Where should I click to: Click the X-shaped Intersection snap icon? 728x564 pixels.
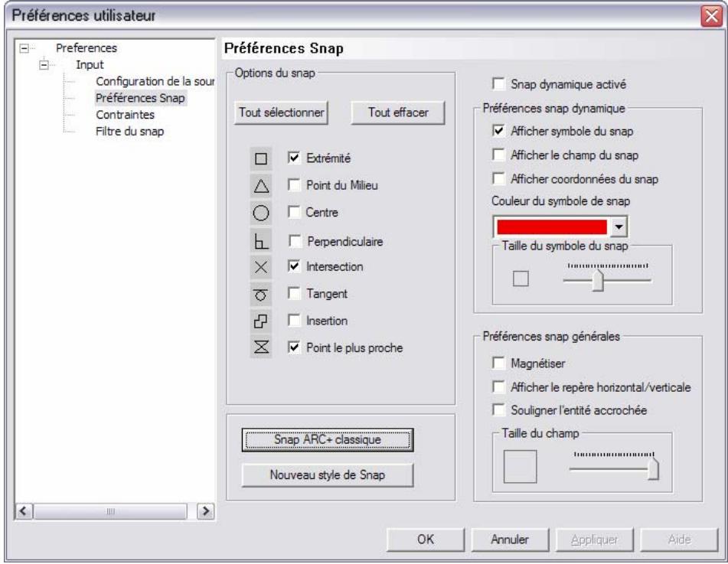pyautogui.click(x=260, y=267)
